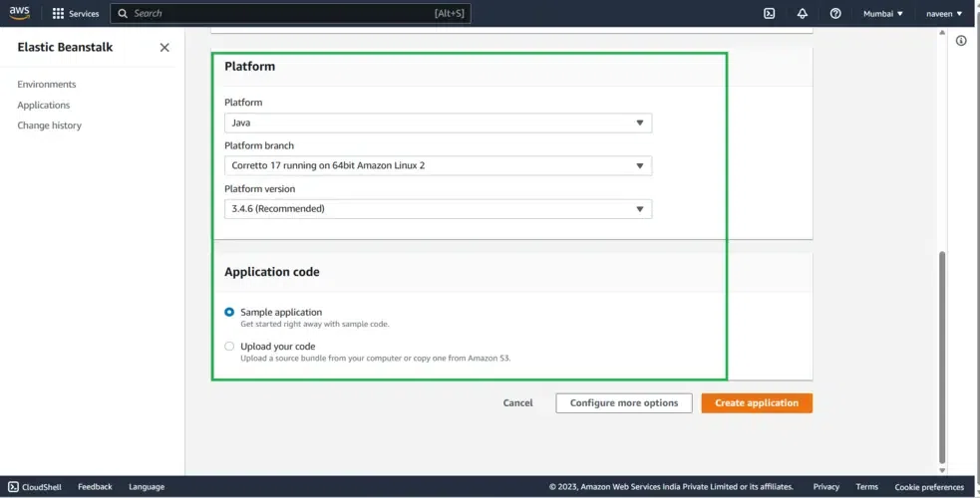
Task: Click the Elastic Beanstalk sidebar title
Action: coord(65,48)
